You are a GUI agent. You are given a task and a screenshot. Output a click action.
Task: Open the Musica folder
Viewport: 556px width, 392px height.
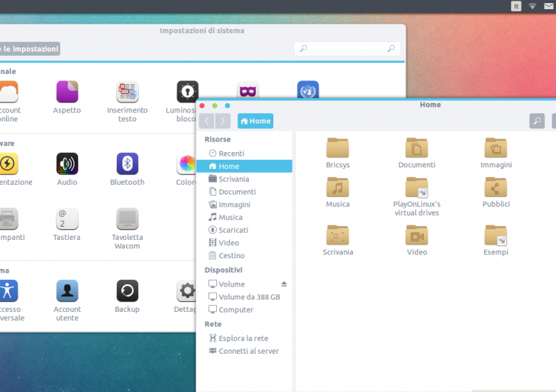tap(338, 188)
